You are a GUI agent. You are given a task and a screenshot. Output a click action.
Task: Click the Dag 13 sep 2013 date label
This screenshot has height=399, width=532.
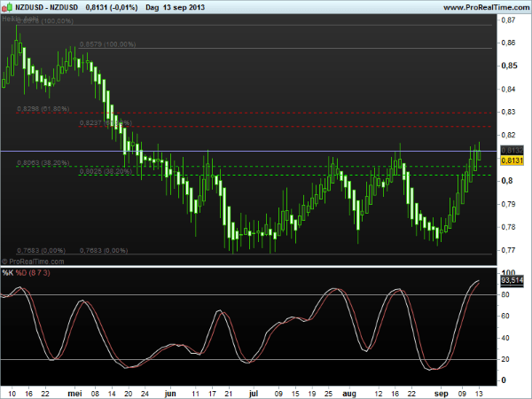pos(175,7)
